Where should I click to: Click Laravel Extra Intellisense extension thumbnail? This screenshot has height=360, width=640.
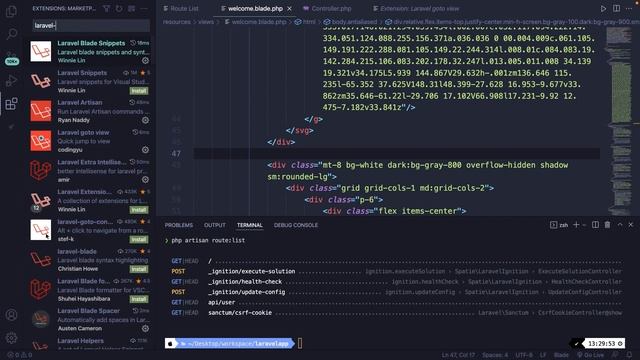click(41, 170)
